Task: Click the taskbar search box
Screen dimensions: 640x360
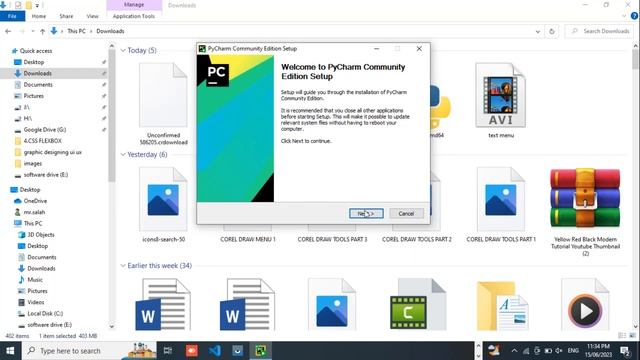Action: point(90,351)
